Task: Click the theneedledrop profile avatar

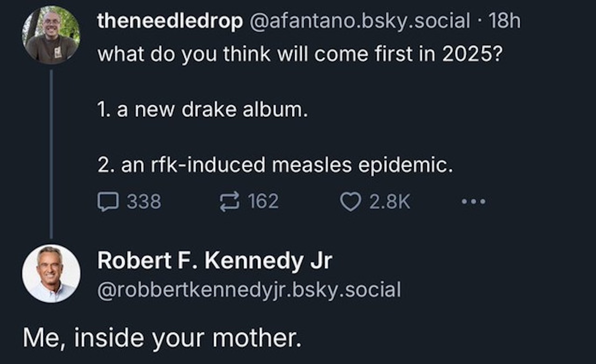Action: 51,35
